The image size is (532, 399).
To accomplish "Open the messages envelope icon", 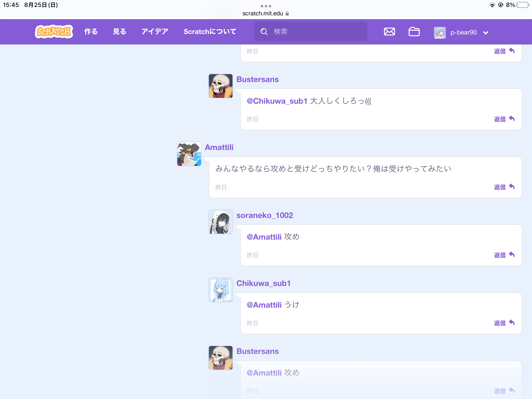I will pyautogui.click(x=389, y=32).
